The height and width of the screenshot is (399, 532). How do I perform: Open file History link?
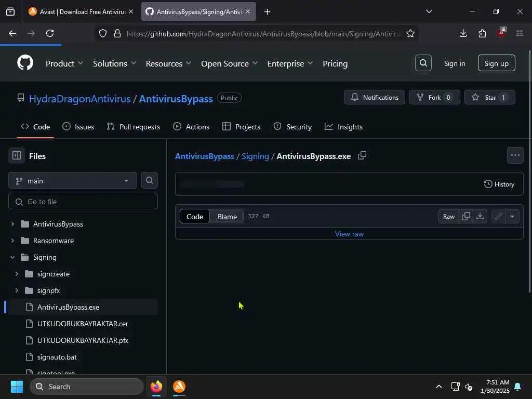(x=499, y=184)
